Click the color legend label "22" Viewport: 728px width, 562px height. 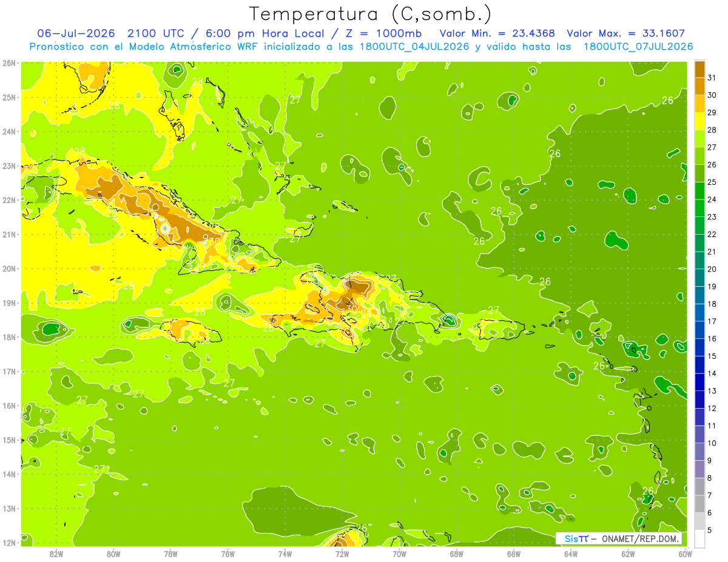tap(712, 234)
